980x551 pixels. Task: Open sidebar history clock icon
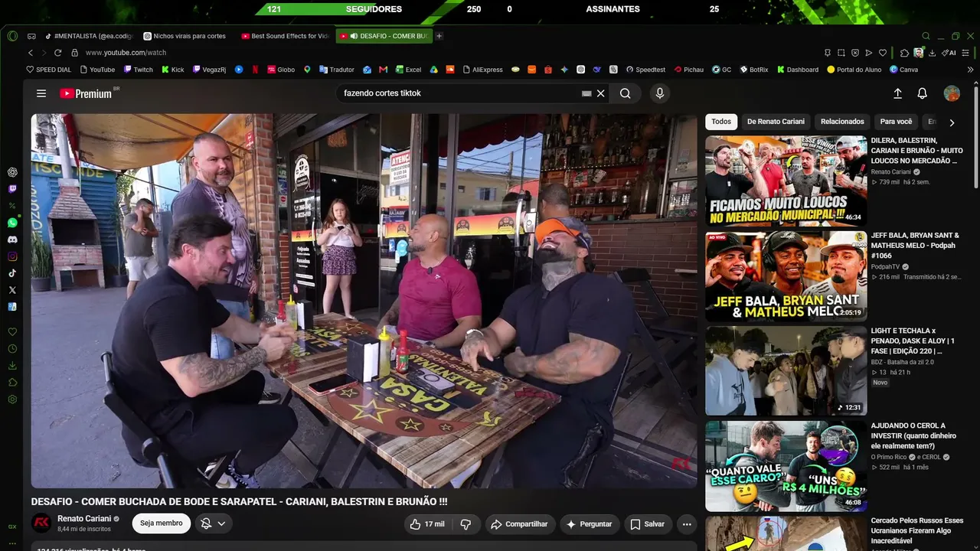pos(12,349)
